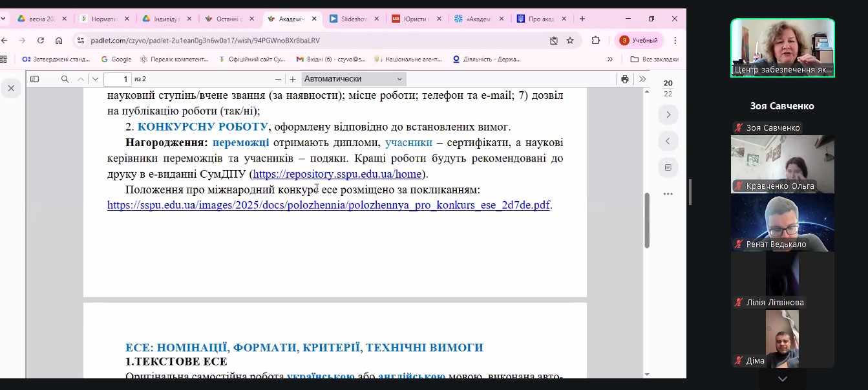The width and height of the screenshot is (868, 390).
Task: Open the polozhennya_pro_konkurs_ese PDF link
Action: pyautogui.click(x=328, y=205)
